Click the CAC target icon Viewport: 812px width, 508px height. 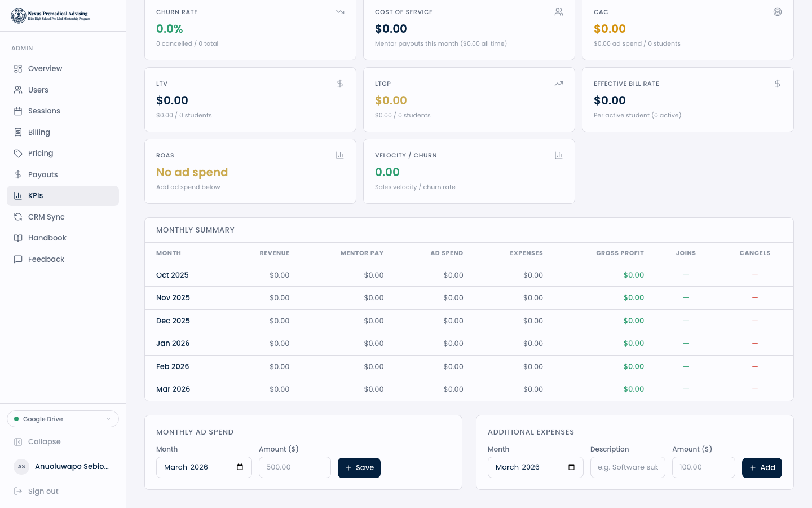[x=777, y=12]
